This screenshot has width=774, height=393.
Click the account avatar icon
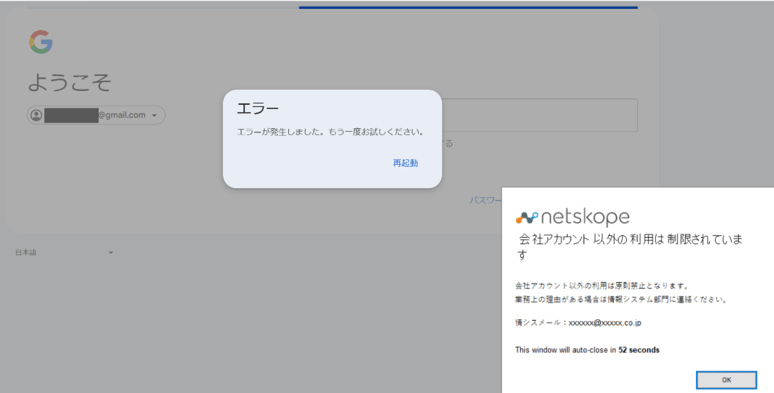pyautogui.click(x=36, y=115)
